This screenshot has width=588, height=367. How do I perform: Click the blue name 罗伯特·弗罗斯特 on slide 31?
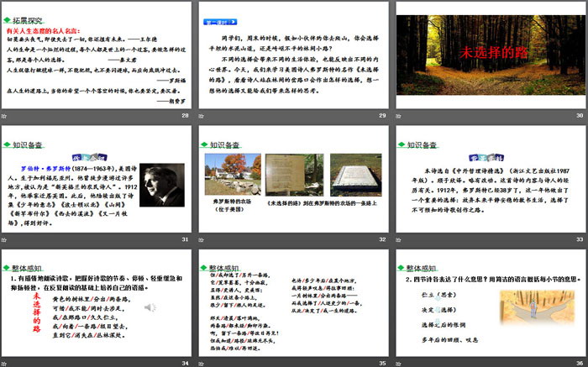pos(45,169)
